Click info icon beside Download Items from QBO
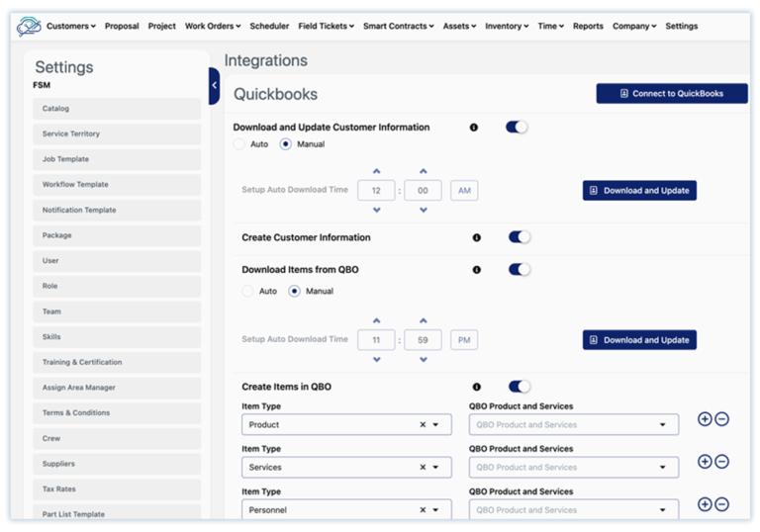Image resolution: width=760 pixels, height=532 pixels. [476, 270]
